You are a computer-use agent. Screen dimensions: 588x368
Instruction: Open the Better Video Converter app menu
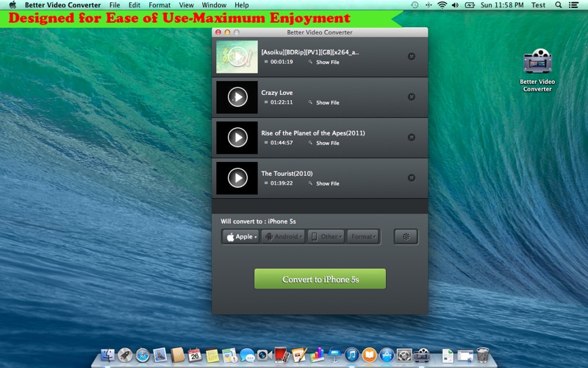coord(62,5)
